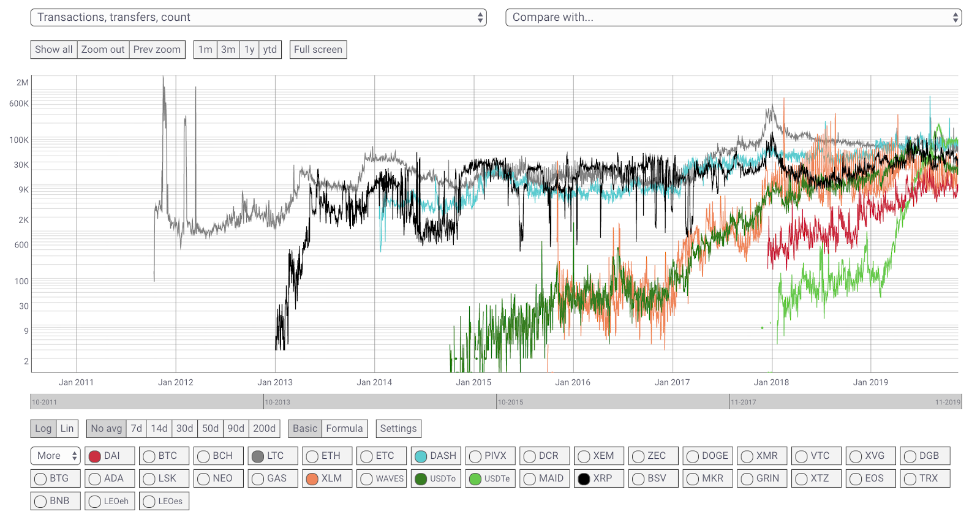Click the XMR empty circle icon
The image size is (980, 525).
747,456
